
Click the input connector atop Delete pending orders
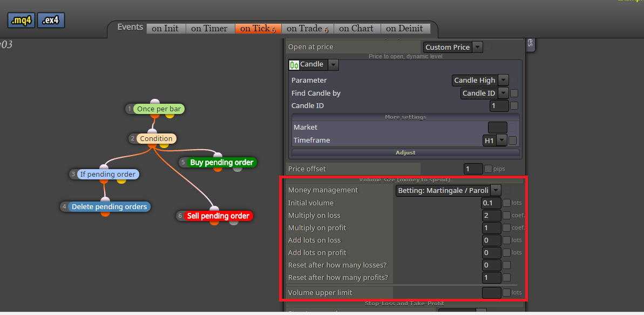pos(106,199)
